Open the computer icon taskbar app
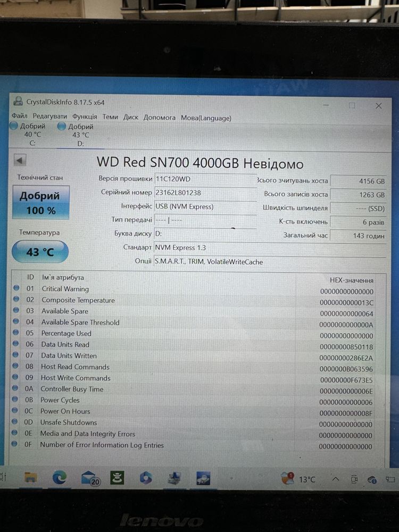 [174, 478]
